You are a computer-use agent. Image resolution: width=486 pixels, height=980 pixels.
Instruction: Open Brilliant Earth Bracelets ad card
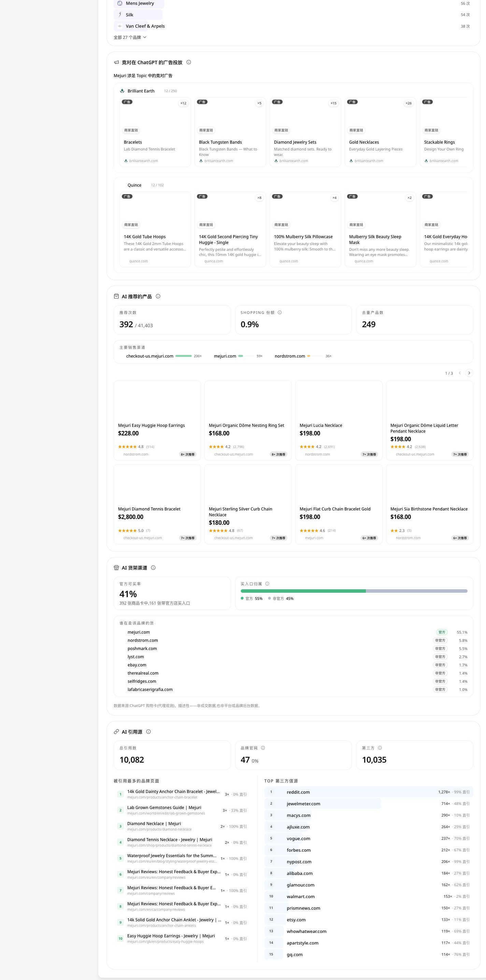[x=155, y=132]
